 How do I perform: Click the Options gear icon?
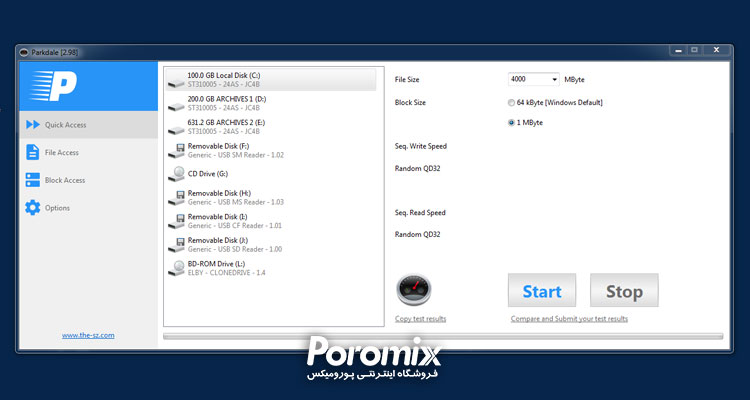coord(32,208)
